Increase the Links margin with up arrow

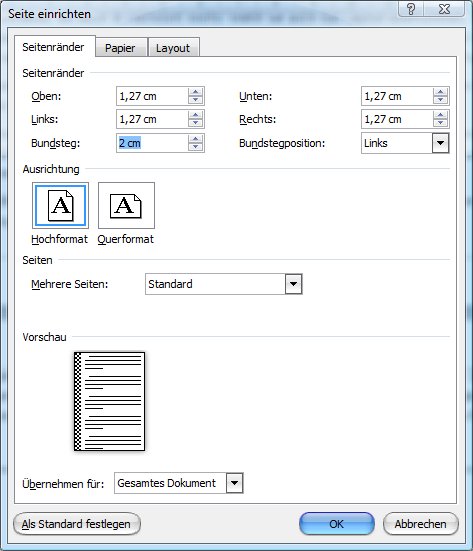(195, 115)
